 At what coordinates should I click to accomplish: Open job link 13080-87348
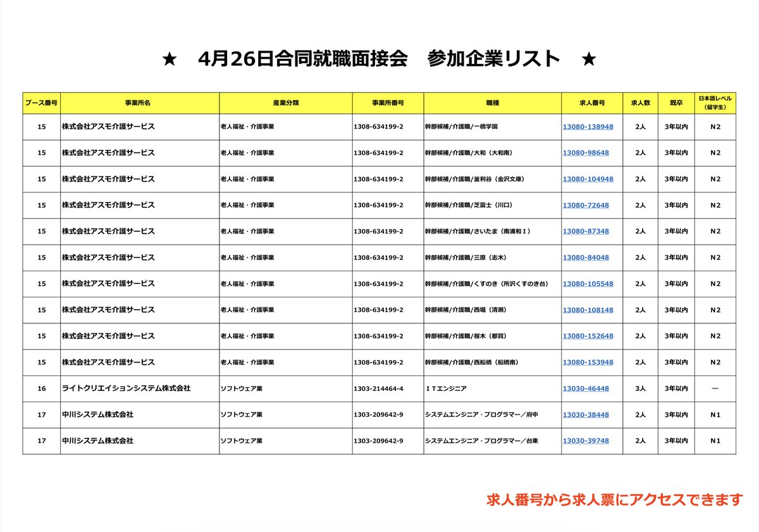point(586,232)
